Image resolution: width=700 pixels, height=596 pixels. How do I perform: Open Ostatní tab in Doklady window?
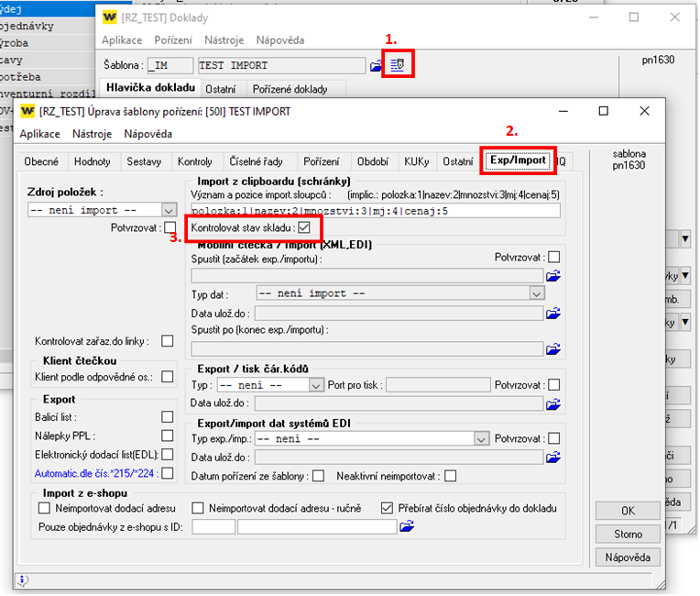221,89
